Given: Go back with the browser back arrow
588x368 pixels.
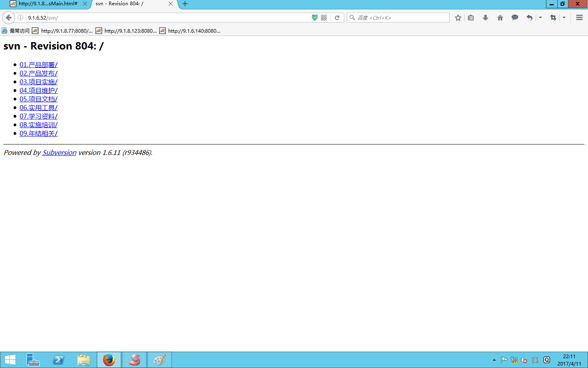Looking at the screenshot, I should (x=9, y=18).
